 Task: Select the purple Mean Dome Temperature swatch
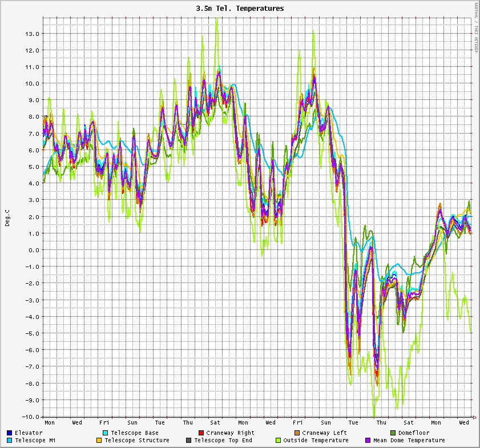coord(368,441)
